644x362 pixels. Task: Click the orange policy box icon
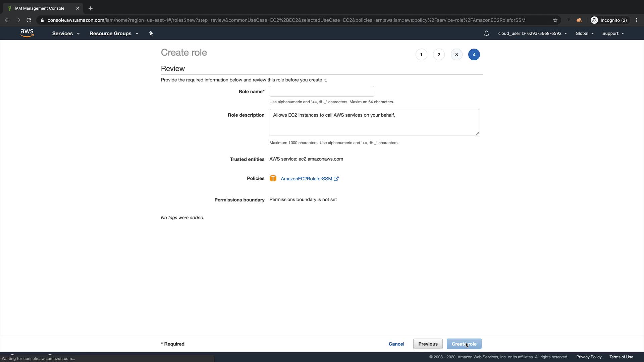coord(273,178)
